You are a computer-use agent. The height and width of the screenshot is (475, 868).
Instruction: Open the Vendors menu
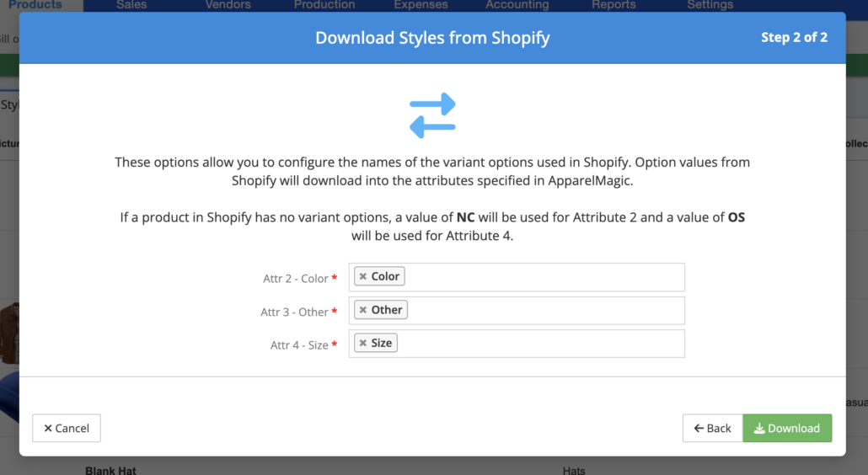pyautogui.click(x=228, y=5)
